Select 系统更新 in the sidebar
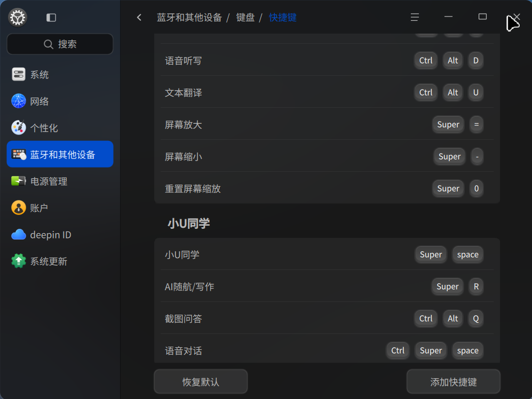This screenshot has width=532, height=399. 60,261
